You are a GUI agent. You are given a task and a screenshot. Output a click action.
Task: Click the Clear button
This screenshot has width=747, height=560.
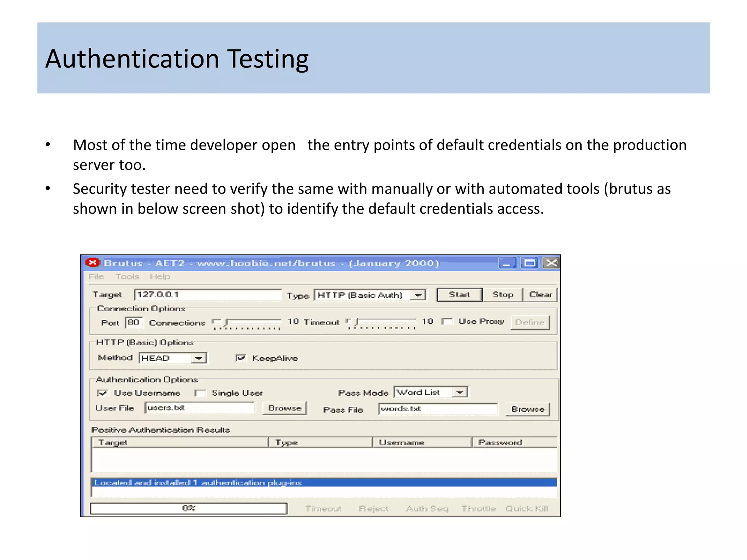541,295
